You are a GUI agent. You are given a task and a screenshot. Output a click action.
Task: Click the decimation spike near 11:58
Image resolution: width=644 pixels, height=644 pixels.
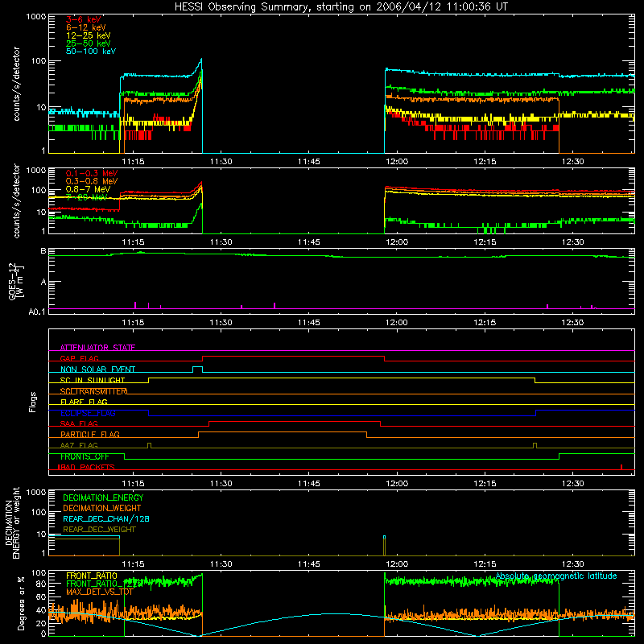tap(385, 546)
